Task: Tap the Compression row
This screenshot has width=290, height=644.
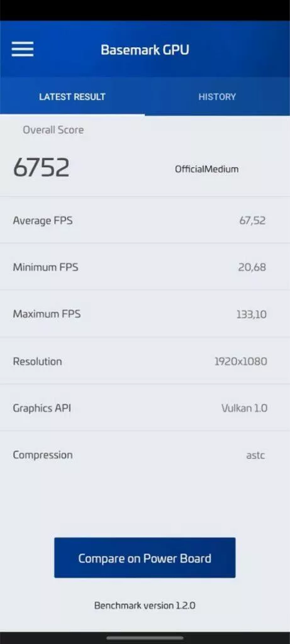Action: click(145, 455)
